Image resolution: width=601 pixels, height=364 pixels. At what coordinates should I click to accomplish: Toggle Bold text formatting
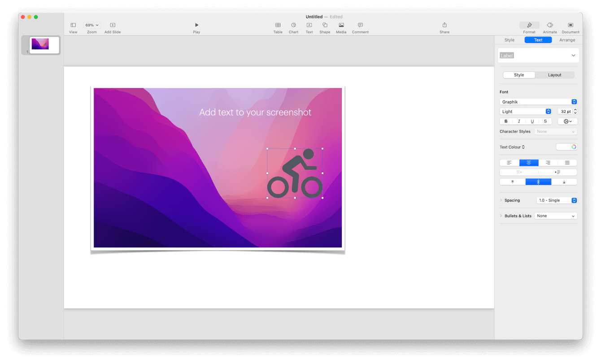click(506, 121)
